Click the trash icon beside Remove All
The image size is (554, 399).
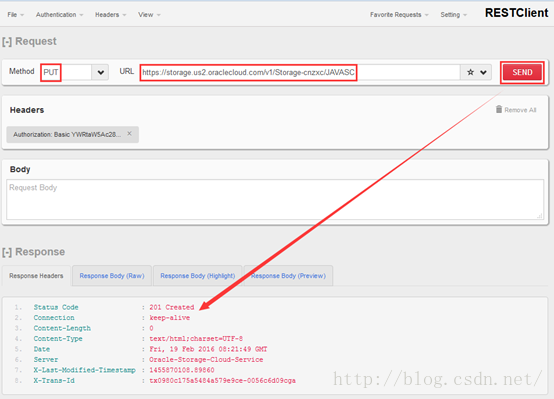tap(499, 109)
